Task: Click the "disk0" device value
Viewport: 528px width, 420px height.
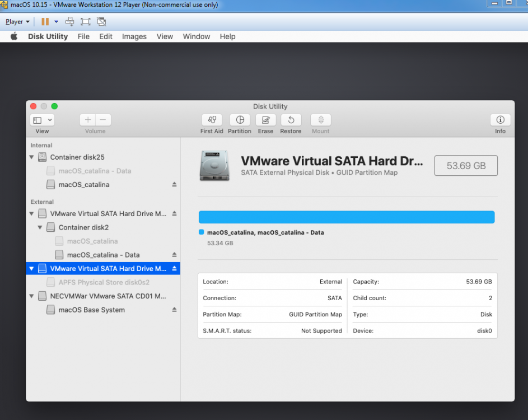Action: pyautogui.click(x=484, y=331)
